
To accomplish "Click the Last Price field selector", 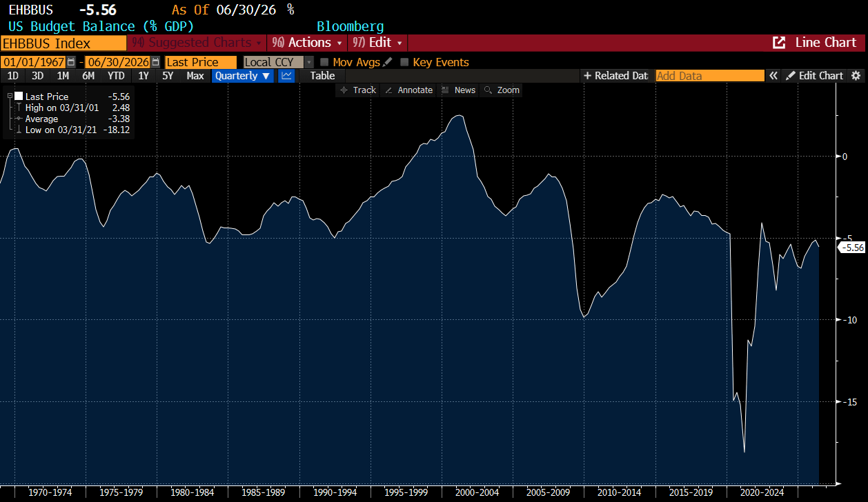I will [201, 62].
